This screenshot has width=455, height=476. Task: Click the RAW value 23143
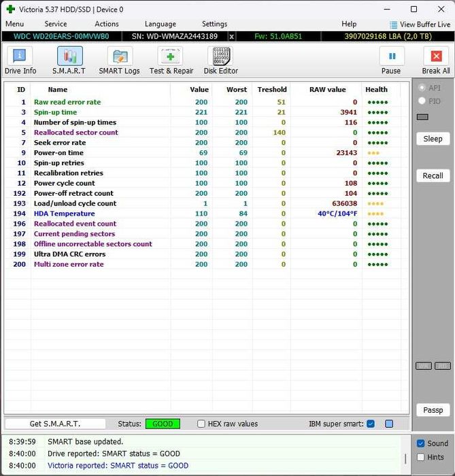pos(347,153)
